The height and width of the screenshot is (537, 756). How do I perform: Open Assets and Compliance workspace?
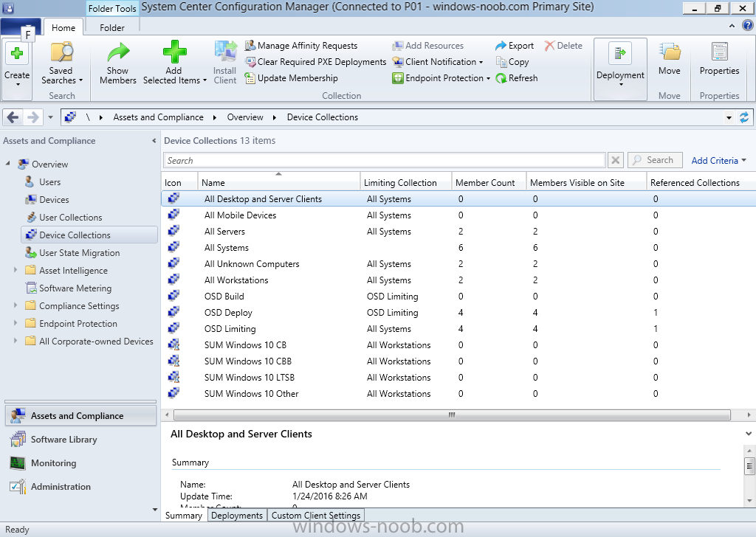(80, 415)
